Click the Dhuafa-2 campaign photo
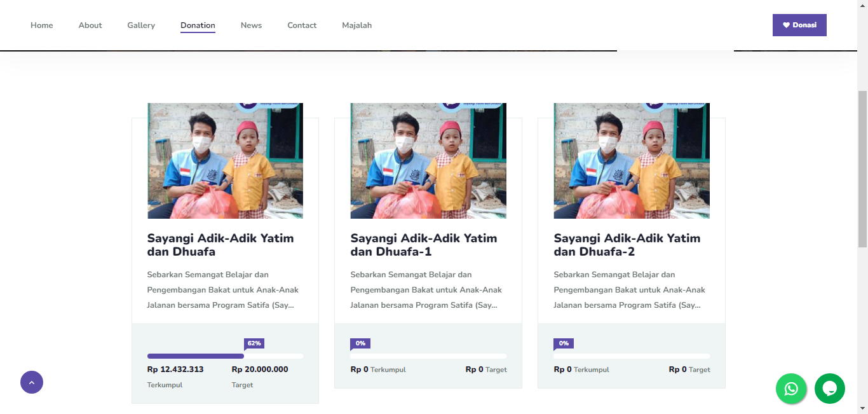 (632, 161)
